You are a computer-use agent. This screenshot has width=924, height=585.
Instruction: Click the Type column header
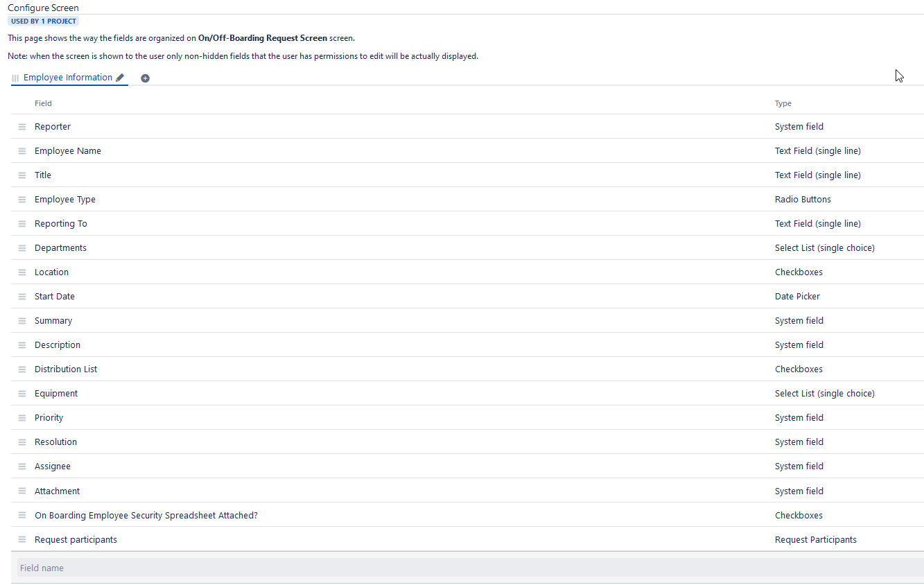[783, 103]
